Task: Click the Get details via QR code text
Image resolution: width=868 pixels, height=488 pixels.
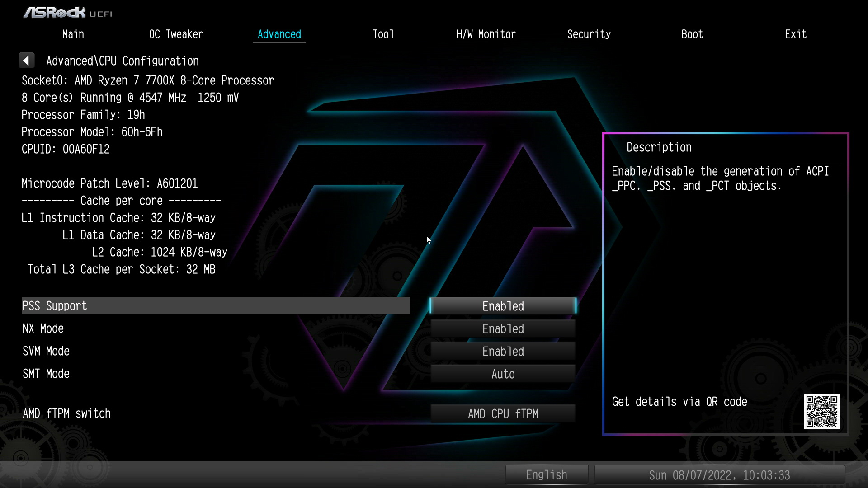Action: [679, 402]
